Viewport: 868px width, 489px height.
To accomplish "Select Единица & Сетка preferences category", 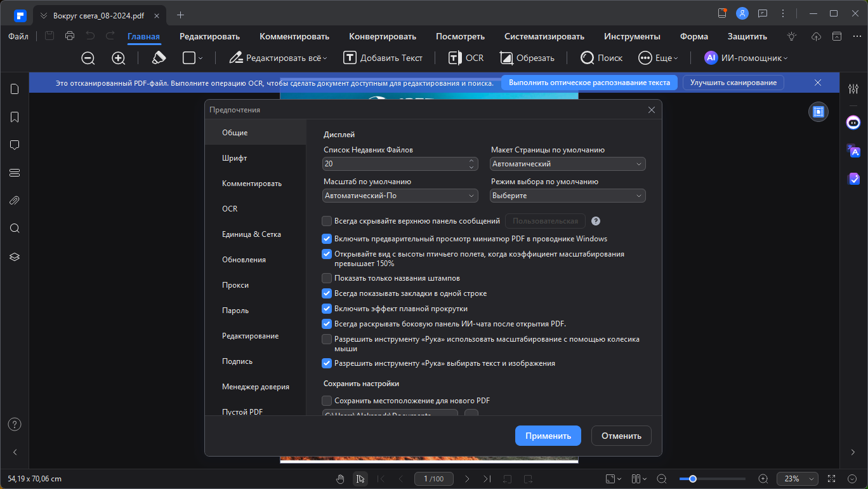I will pos(255,234).
